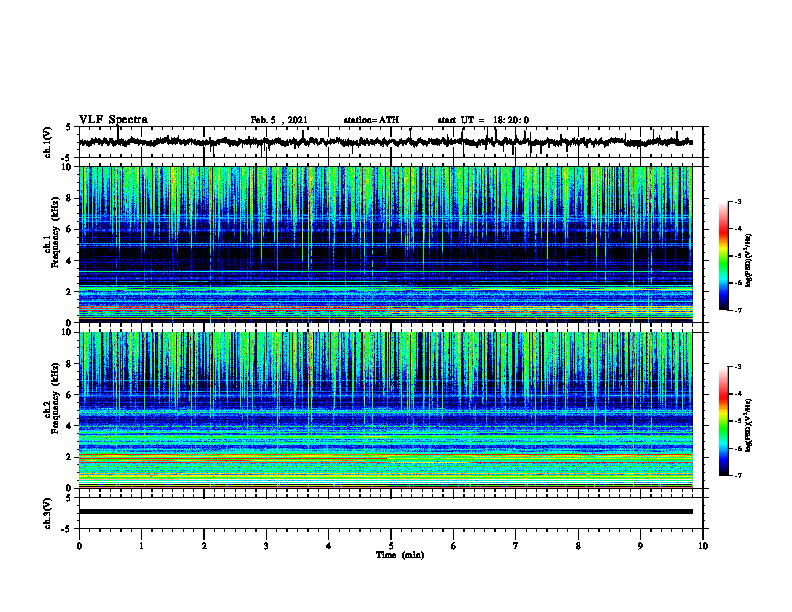Click the "Time (min)" axis label
Image resolution: width=792 pixels, height=612 pixels.
400,555
